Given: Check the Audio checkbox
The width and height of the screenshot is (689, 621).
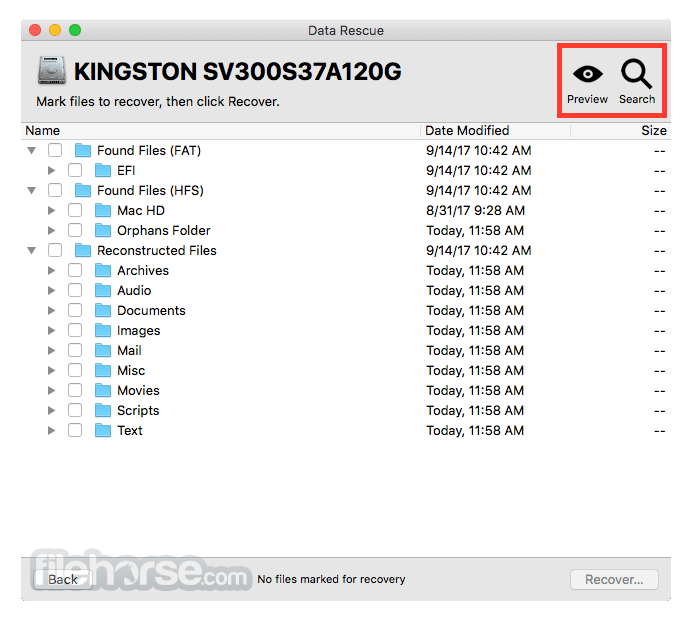Looking at the screenshot, I should pos(75,291).
